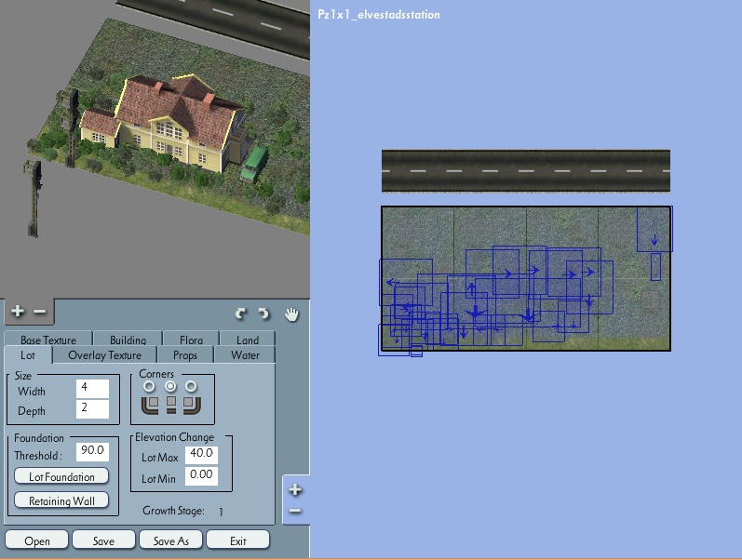
Task: Click the Save As button
Action: coord(170,540)
